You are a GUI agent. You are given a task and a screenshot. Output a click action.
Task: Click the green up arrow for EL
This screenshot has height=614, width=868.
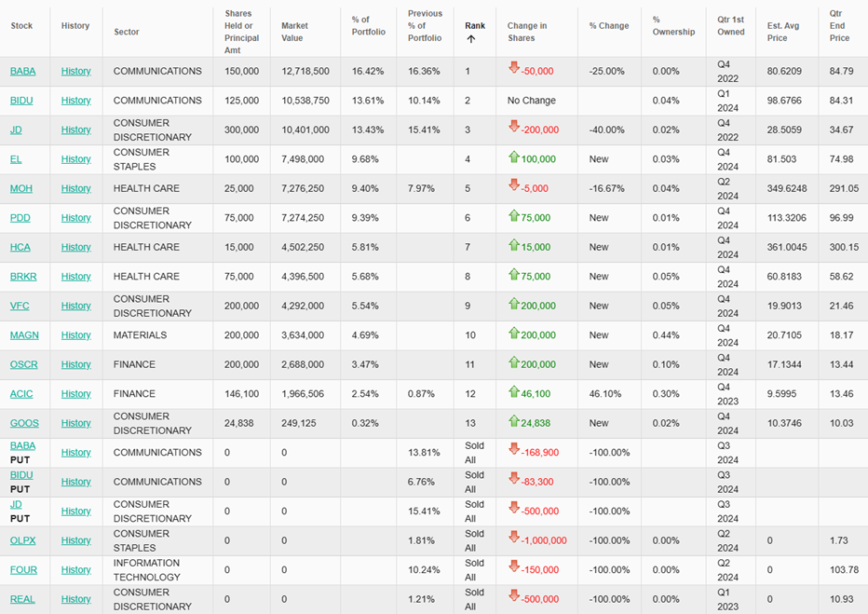click(513, 157)
